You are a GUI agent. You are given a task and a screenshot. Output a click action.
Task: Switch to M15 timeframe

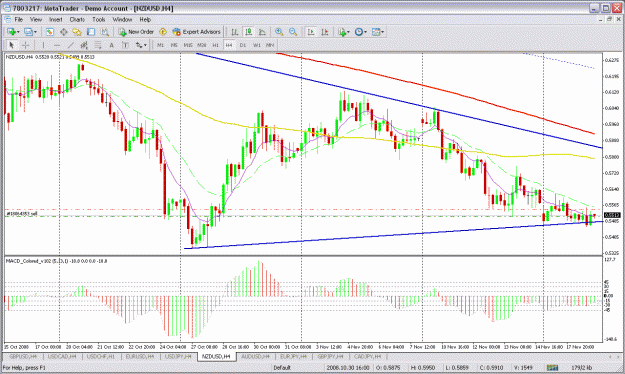point(188,45)
